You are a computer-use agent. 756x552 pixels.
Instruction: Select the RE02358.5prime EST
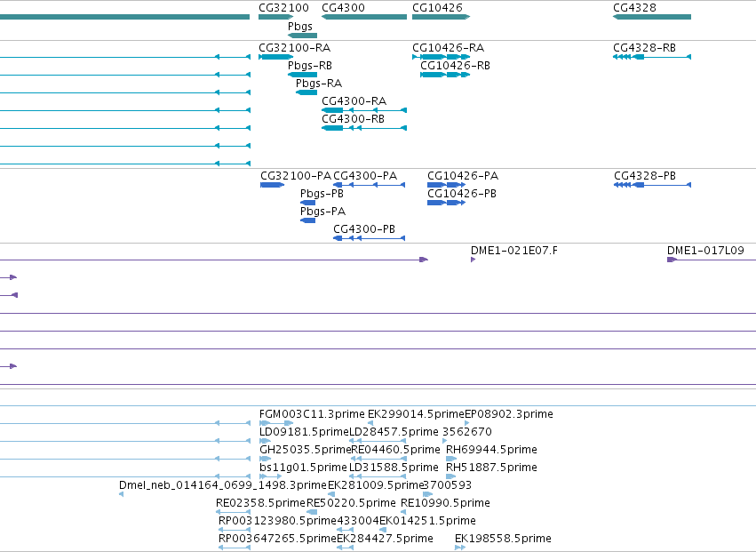tap(234, 512)
